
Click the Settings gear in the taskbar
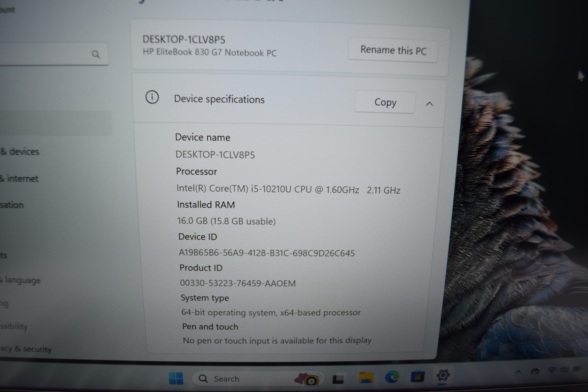pos(443,375)
